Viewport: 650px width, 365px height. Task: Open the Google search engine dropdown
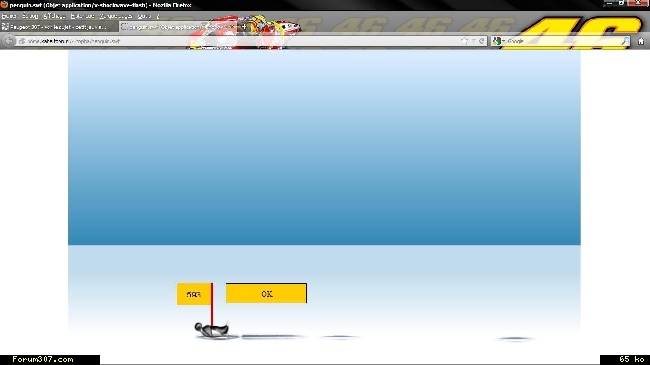point(499,41)
